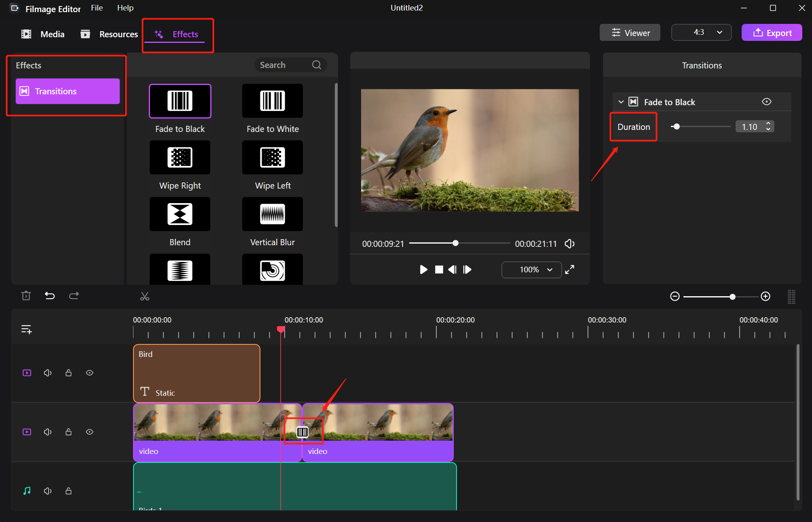Click the redo arrow icon
This screenshot has height=522, width=812.
click(74, 296)
